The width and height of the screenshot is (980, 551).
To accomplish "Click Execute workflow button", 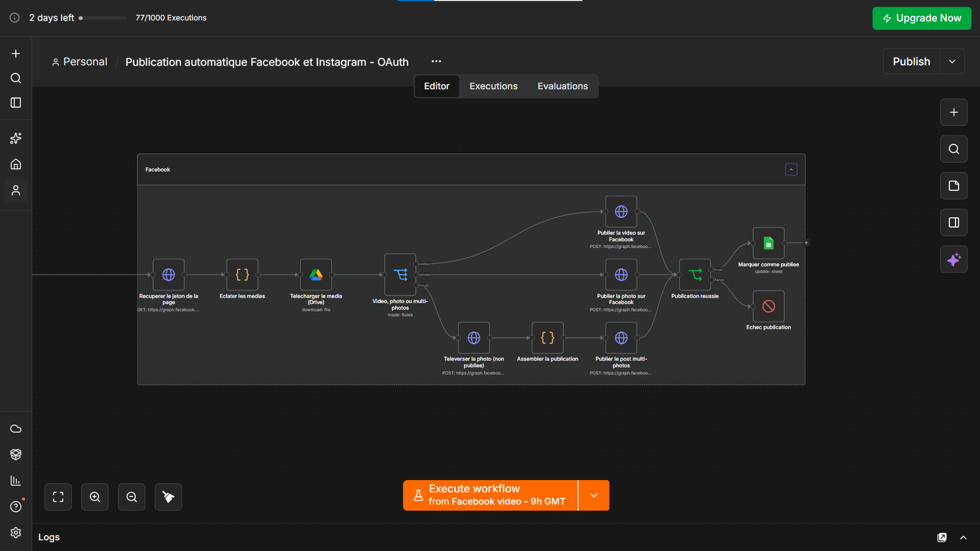I will [491, 495].
